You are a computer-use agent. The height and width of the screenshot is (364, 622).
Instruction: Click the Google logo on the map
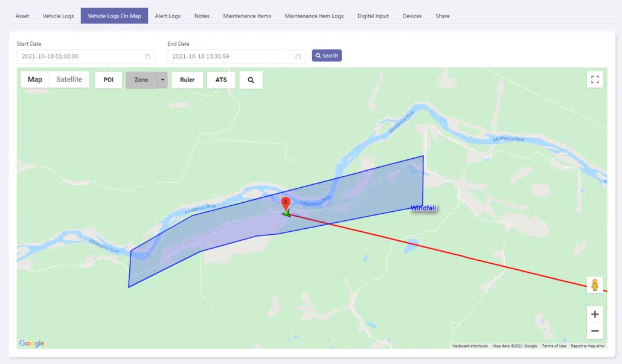pyautogui.click(x=32, y=343)
